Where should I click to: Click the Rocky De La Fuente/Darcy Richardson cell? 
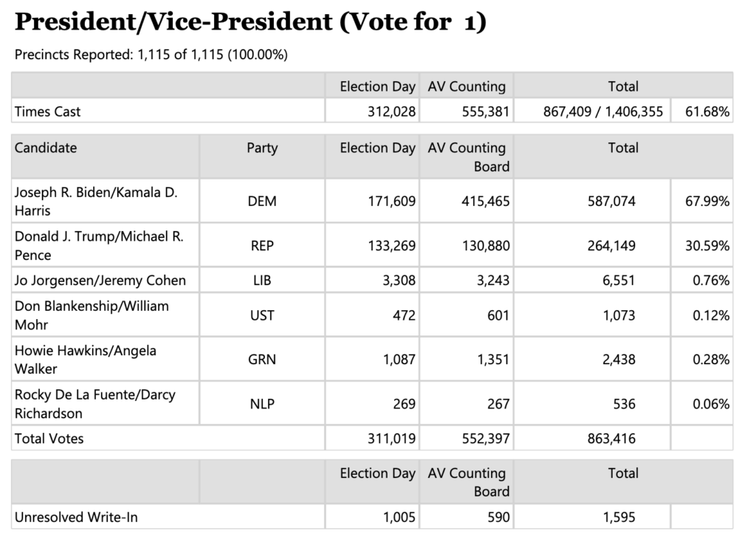click(x=95, y=404)
